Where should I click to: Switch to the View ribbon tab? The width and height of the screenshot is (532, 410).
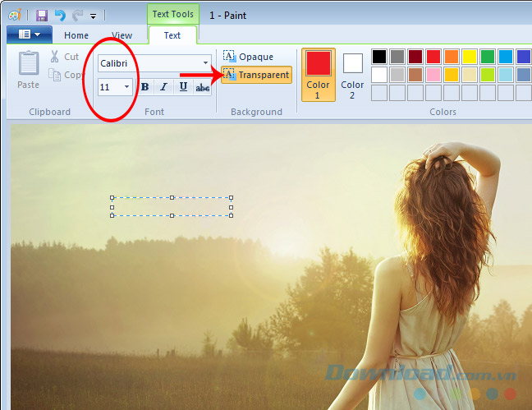pyautogui.click(x=122, y=35)
